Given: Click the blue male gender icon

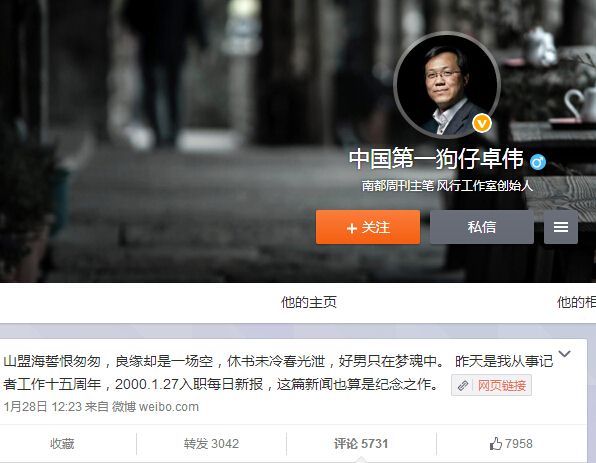Looking at the screenshot, I should click(x=538, y=162).
